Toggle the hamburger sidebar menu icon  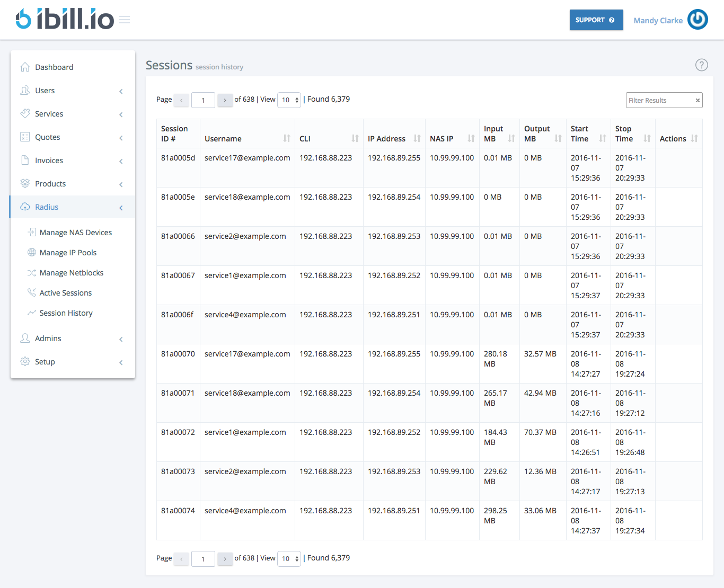(125, 20)
